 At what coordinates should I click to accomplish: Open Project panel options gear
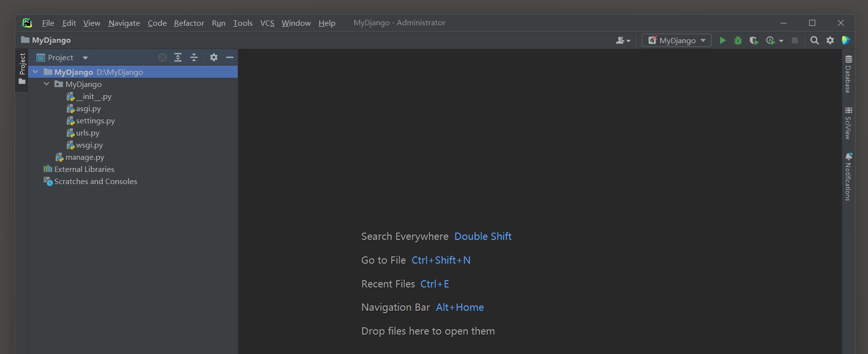pos(214,57)
